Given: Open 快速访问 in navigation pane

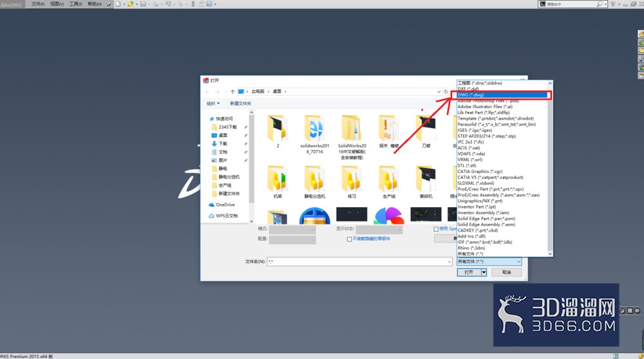Looking at the screenshot, I should coord(224,118).
